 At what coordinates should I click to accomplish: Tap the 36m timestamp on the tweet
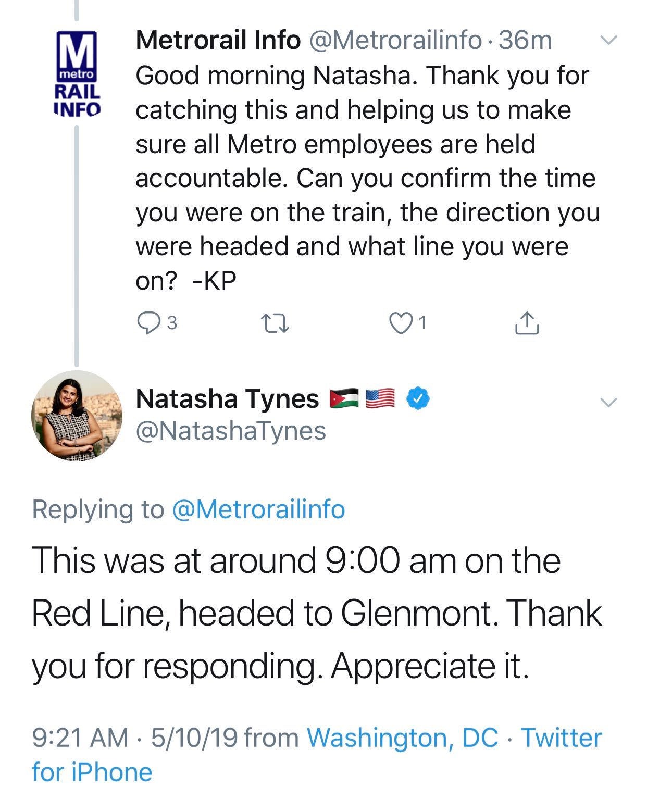525,40
